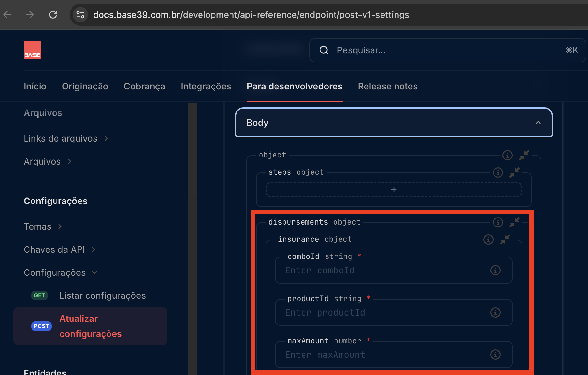Click info icon inside comboId field
This screenshot has width=588, height=375.
[495, 270]
